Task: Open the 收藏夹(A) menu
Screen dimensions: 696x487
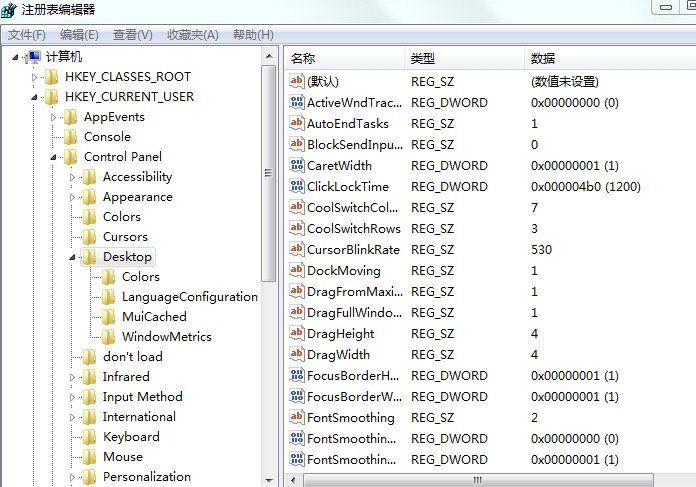Action: 192,35
